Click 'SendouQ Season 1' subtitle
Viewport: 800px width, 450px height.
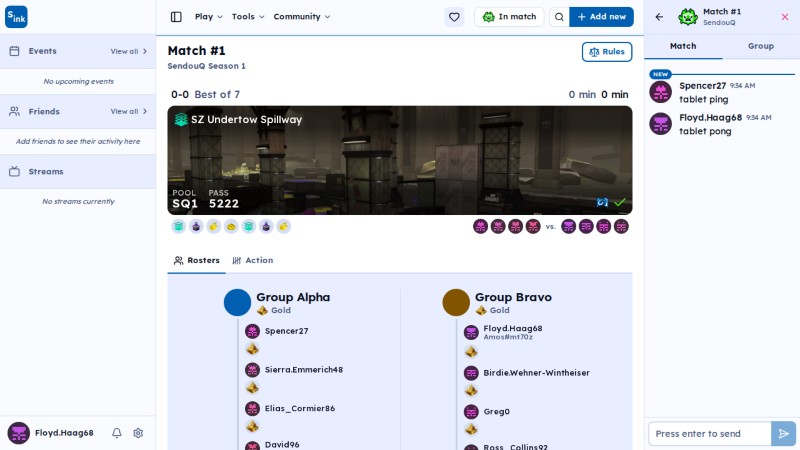click(207, 66)
